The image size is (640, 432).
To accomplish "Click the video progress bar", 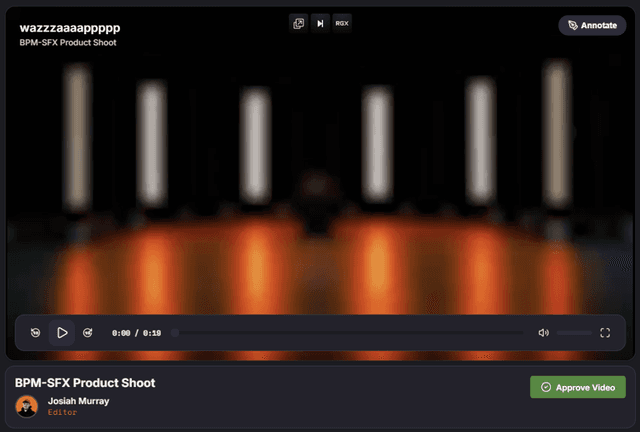I will click(348, 333).
